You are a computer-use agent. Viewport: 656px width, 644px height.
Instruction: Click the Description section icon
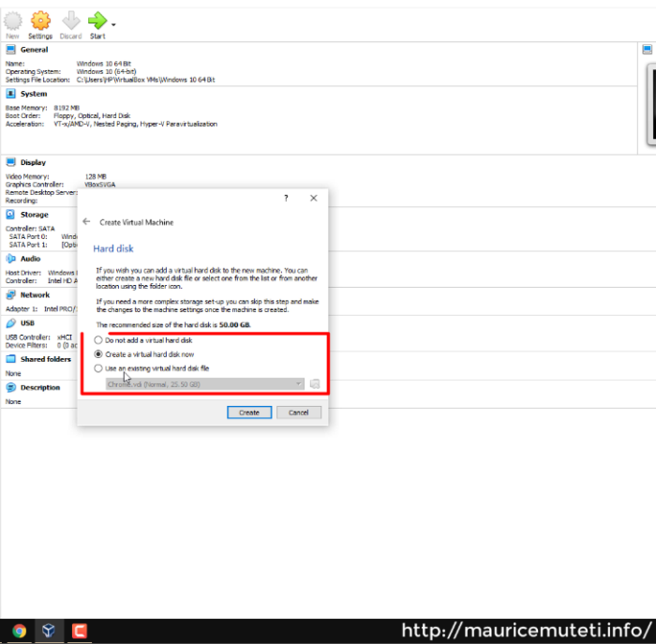(x=10, y=387)
